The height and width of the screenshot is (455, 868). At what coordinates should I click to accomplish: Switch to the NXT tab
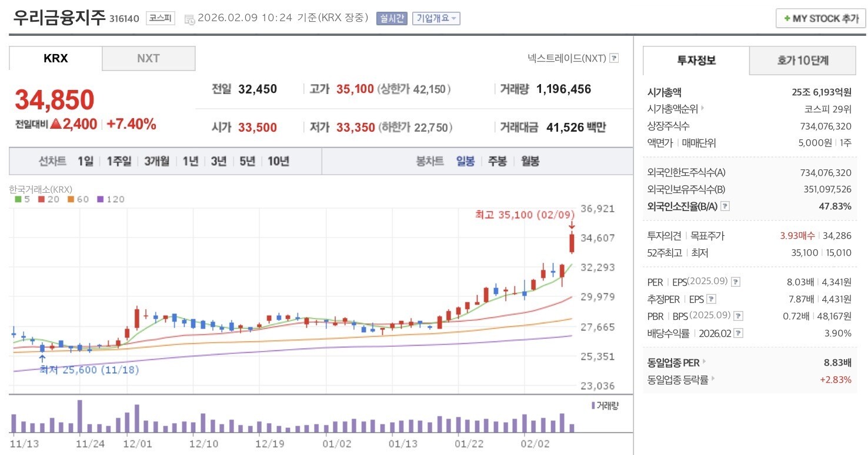click(149, 58)
